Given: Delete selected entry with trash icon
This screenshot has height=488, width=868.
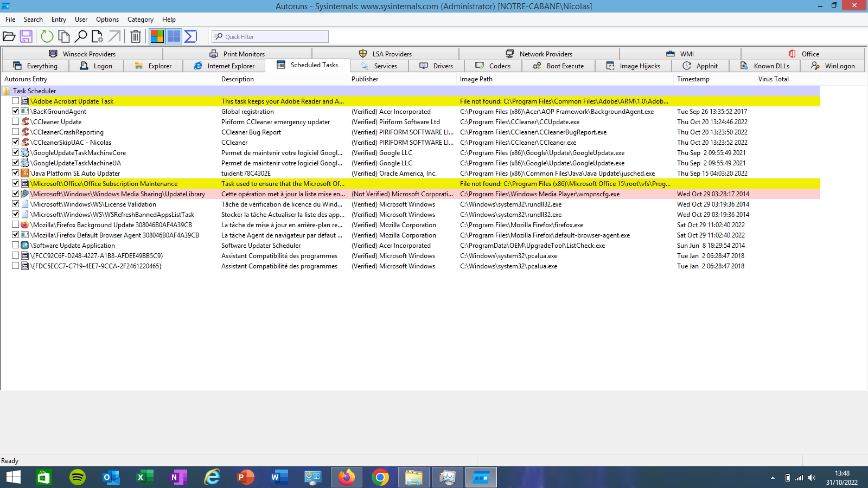Looking at the screenshot, I should tap(136, 36).
